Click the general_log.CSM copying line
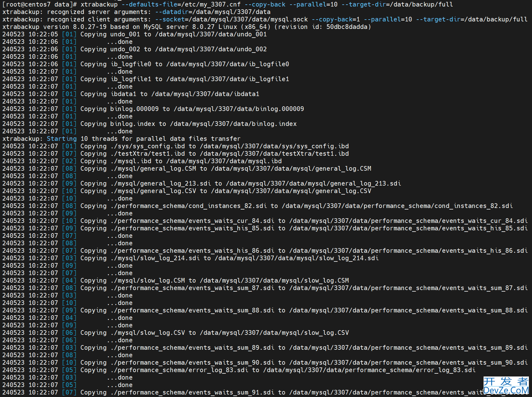Screen dimensions: 532x397 [x=187, y=168]
